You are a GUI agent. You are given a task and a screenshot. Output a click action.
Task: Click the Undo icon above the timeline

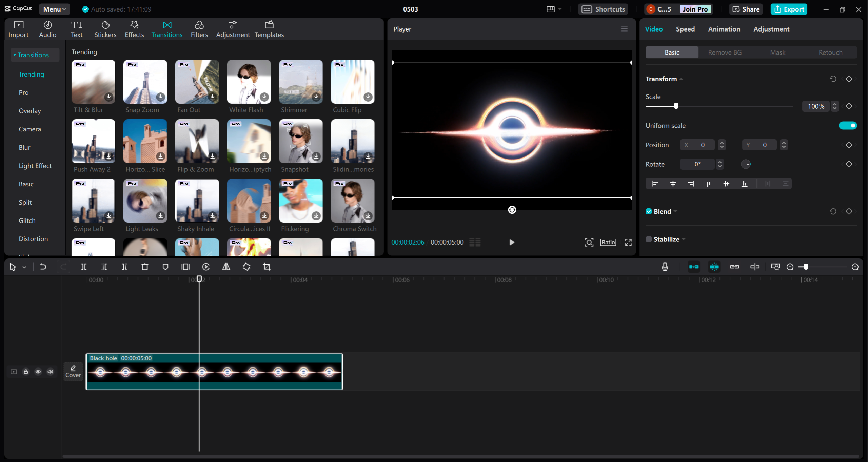[x=43, y=267]
